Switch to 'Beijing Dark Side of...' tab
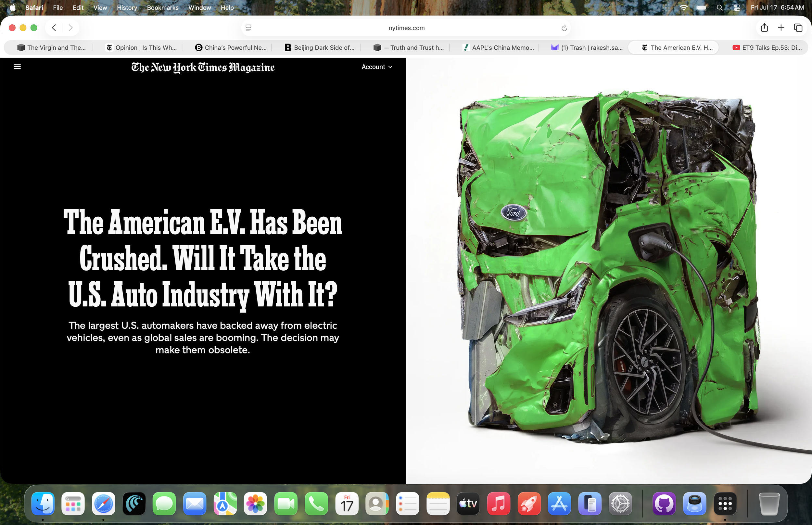Screen dimensions: 812x525 (320, 48)
